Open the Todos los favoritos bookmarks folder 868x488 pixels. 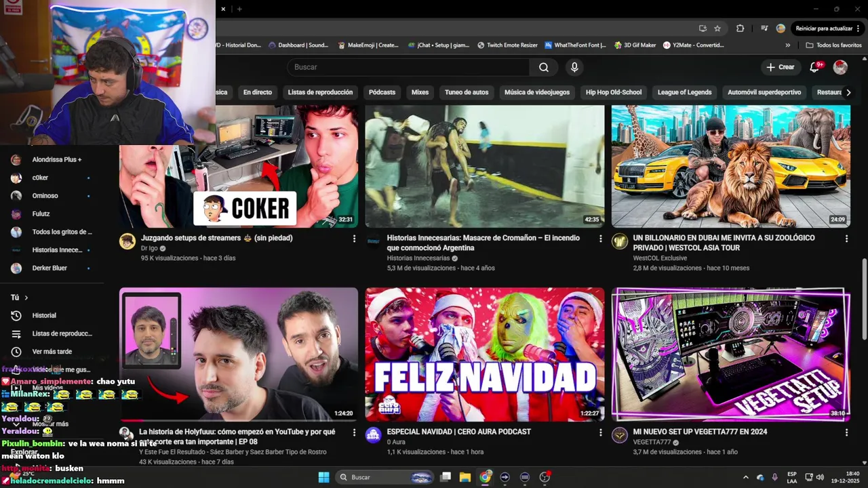point(833,45)
